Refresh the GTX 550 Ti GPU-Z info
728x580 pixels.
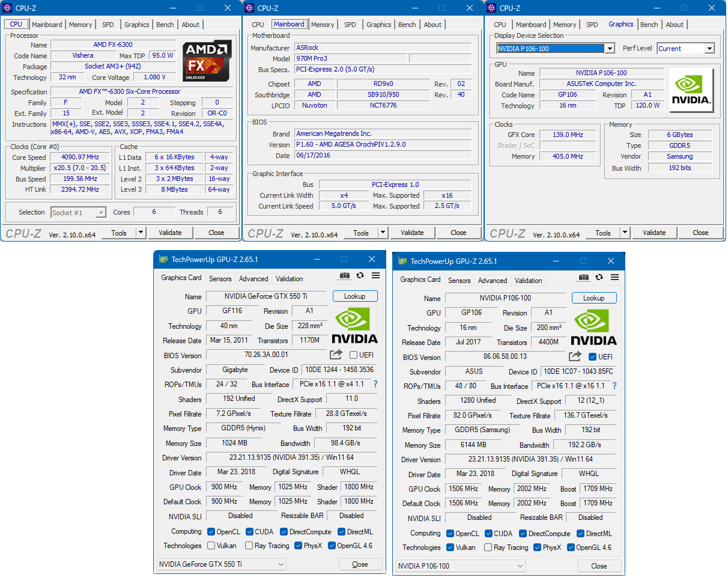click(360, 276)
